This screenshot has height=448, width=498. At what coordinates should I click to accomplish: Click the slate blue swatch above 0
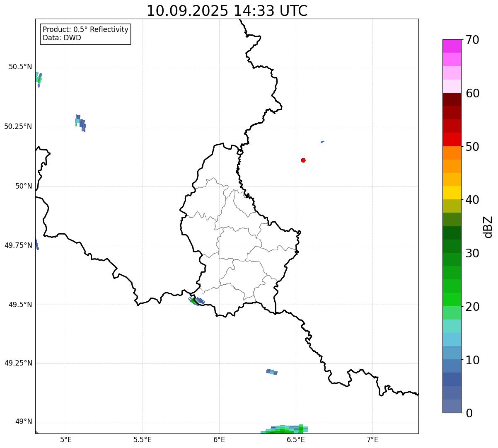[x=452, y=406]
